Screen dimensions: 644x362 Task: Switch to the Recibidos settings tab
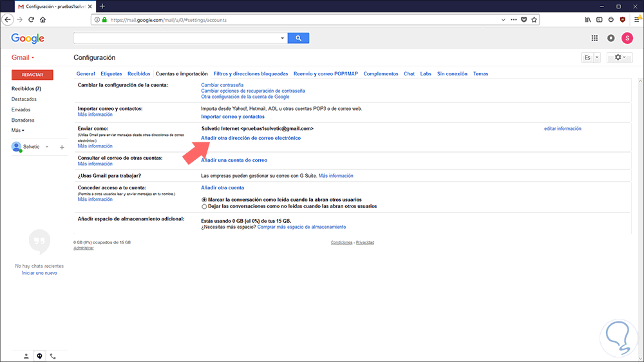point(139,74)
